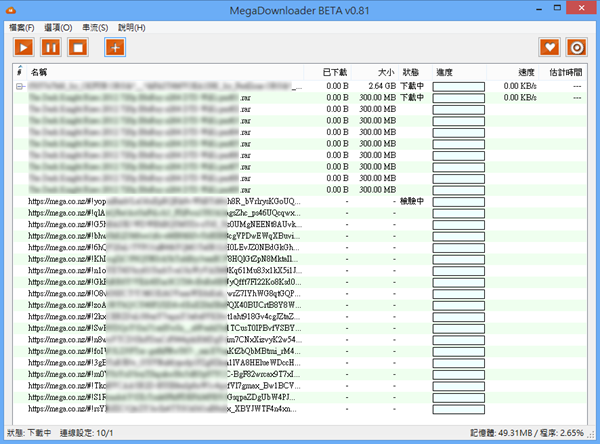The height and width of the screenshot is (444, 600).
Task: Select the mega link starting with !KhI
Action: 164,259
